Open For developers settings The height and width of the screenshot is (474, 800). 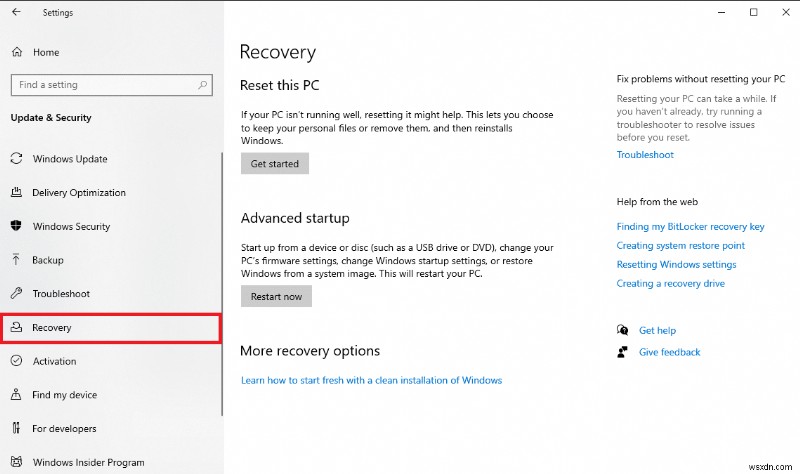click(64, 429)
